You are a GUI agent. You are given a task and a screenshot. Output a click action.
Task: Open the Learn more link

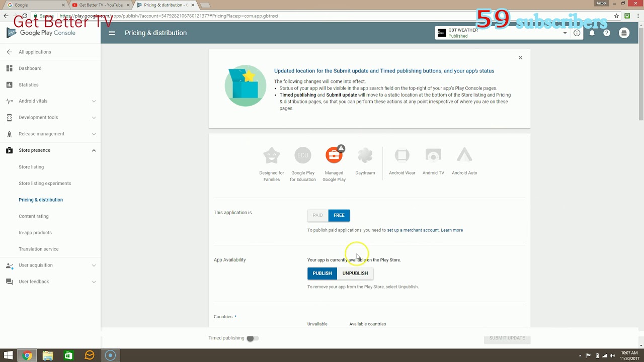pyautogui.click(x=452, y=230)
